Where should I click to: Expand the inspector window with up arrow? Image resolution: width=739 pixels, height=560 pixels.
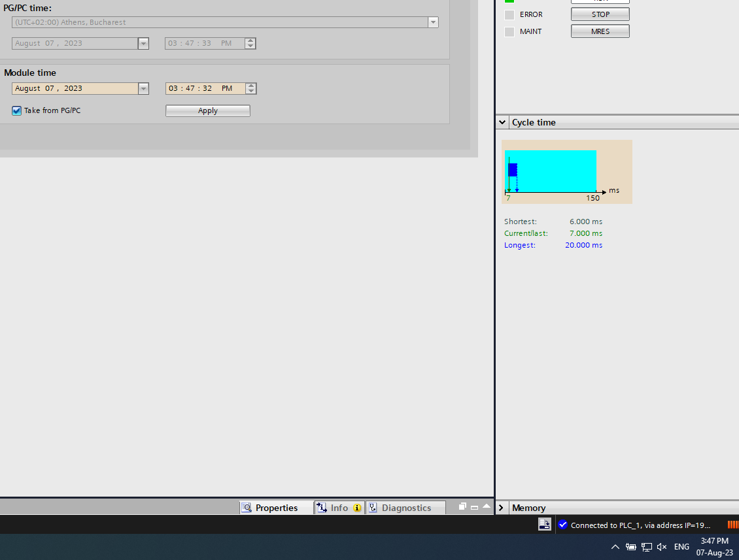487,506
